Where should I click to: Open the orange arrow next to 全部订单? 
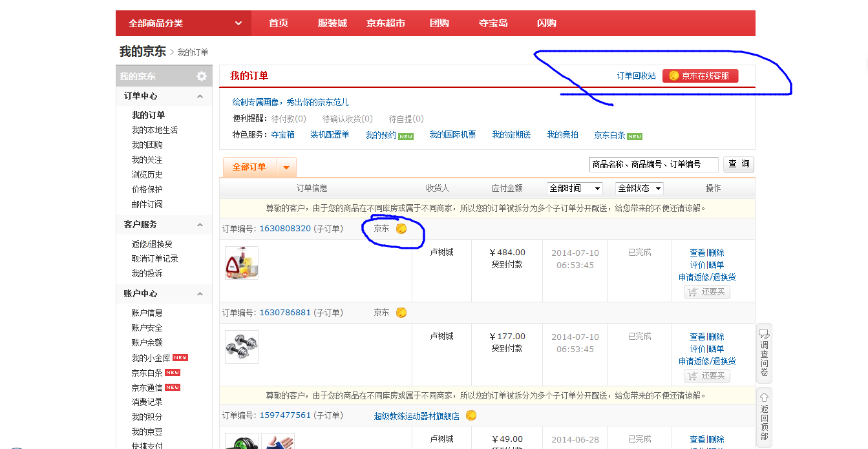[286, 167]
